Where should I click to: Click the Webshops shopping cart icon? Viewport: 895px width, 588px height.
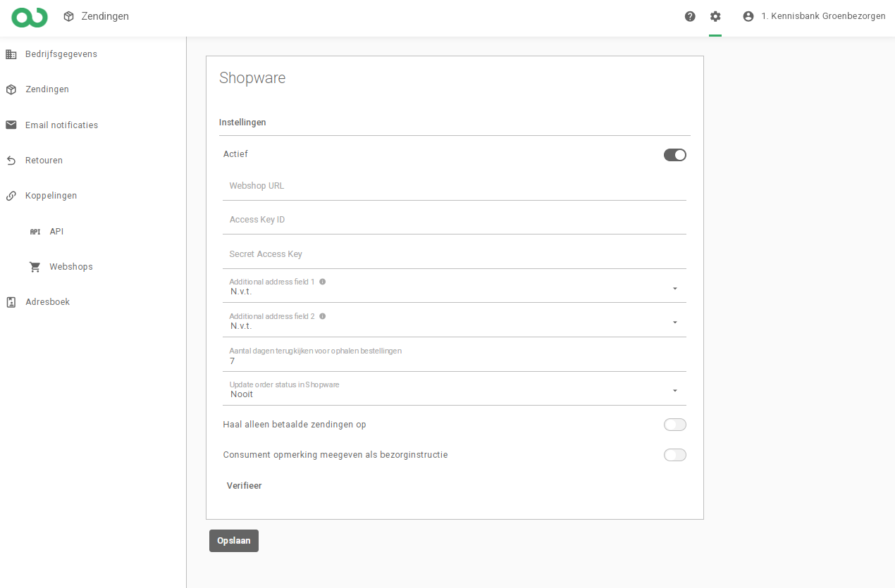(x=35, y=267)
